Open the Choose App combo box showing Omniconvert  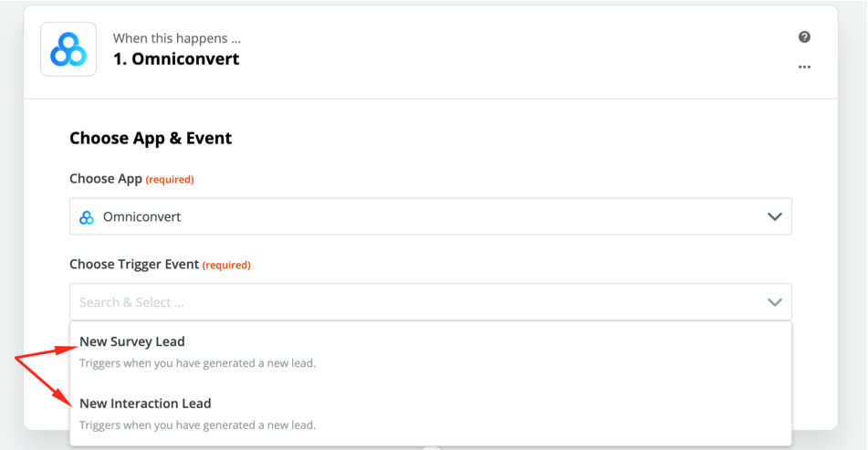[430, 217]
